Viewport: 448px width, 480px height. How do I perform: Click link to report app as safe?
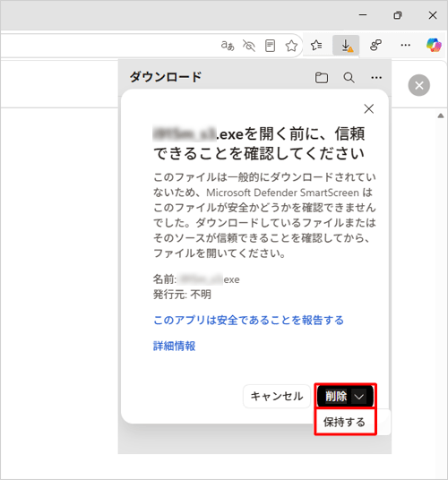tap(248, 321)
